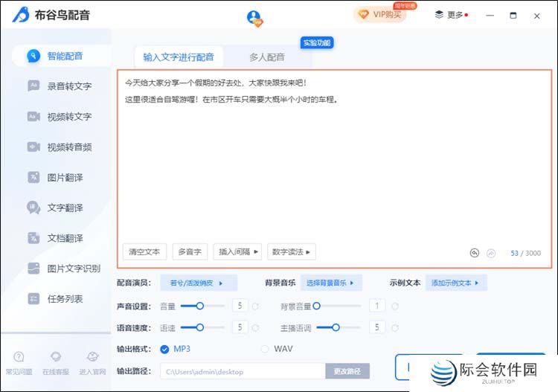Click the 布谷鸟配音 bird logo
Viewport: 558px width, 392px height.
(21, 15)
